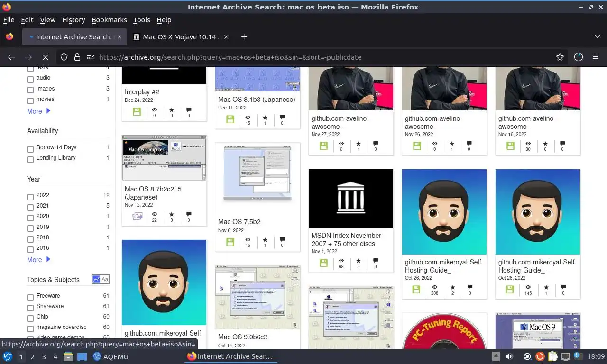Click the image media icon under Mac OS 8.7b2c2L5
The height and width of the screenshot is (364, 607).
137,216
